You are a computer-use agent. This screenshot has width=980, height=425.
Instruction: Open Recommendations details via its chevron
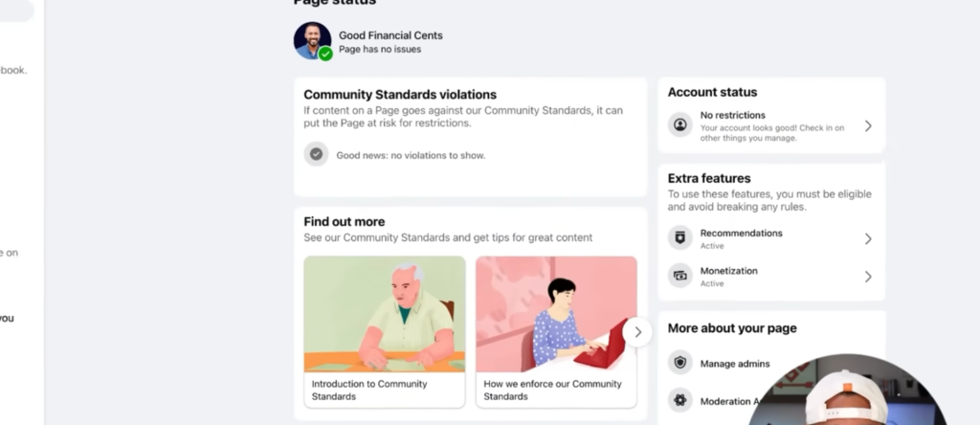click(x=868, y=238)
